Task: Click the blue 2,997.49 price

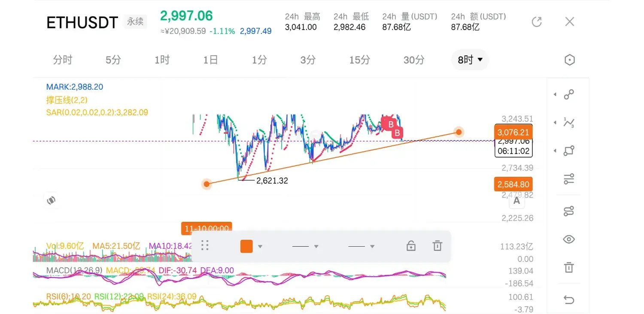Action: point(256,31)
